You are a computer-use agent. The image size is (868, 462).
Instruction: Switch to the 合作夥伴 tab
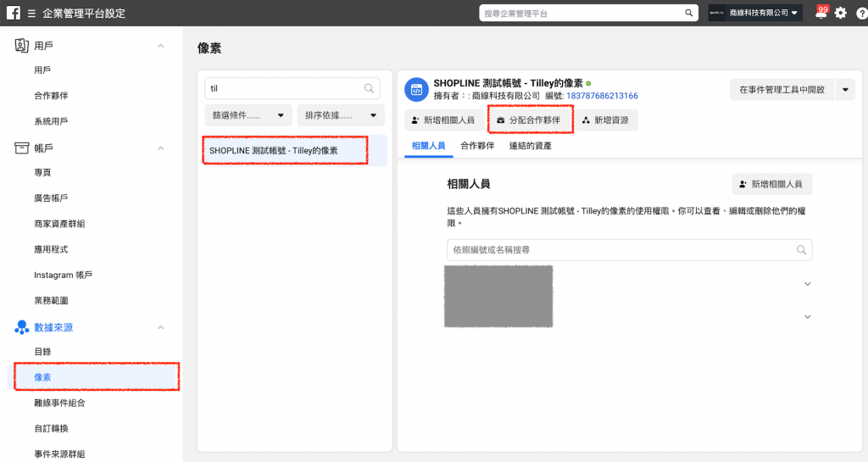point(477,146)
